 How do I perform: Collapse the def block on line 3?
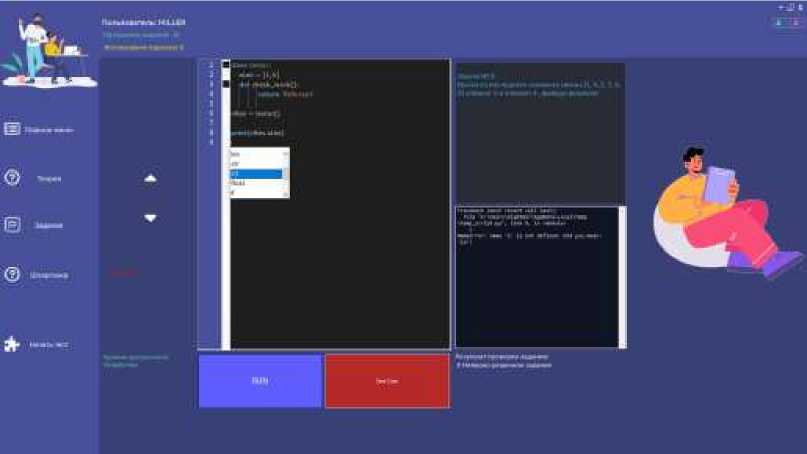(226, 83)
